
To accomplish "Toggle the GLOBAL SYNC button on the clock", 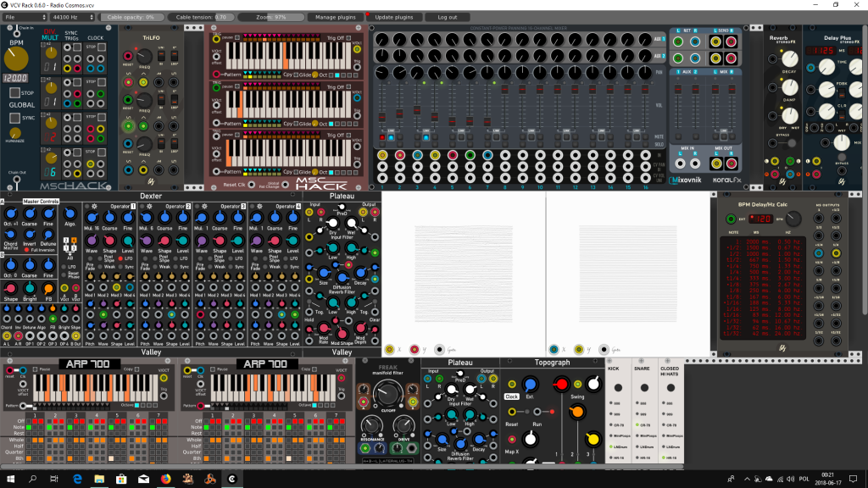I will click(14, 118).
